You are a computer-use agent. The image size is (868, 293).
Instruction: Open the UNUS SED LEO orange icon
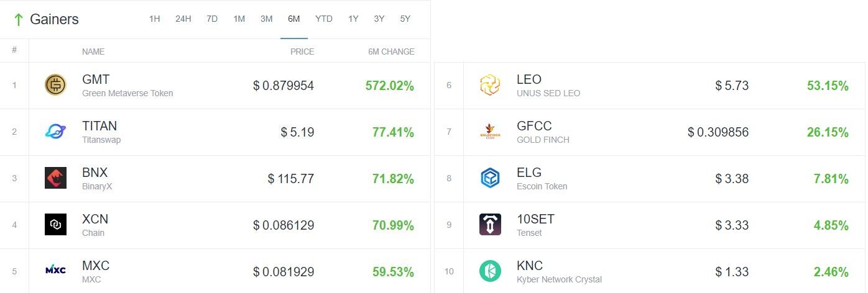point(490,85)
